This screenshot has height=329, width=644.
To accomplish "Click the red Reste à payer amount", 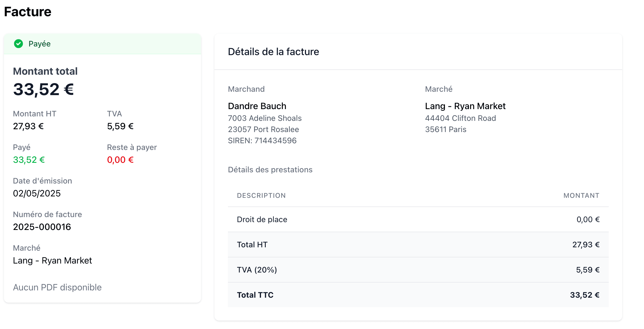I will (120, 159).
